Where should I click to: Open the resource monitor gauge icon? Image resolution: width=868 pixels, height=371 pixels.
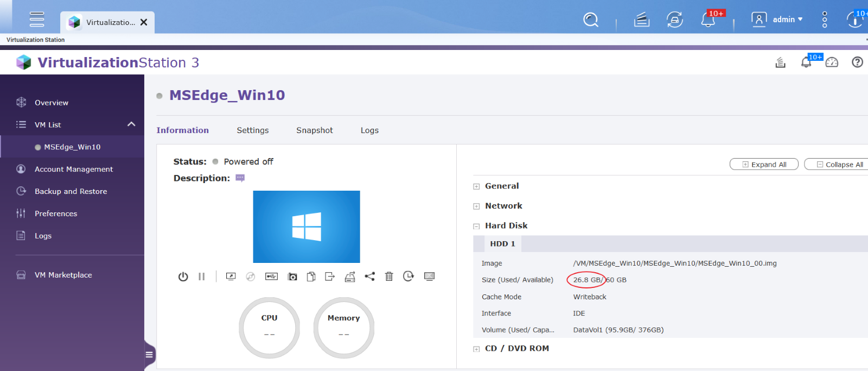(x=832, y=62)
